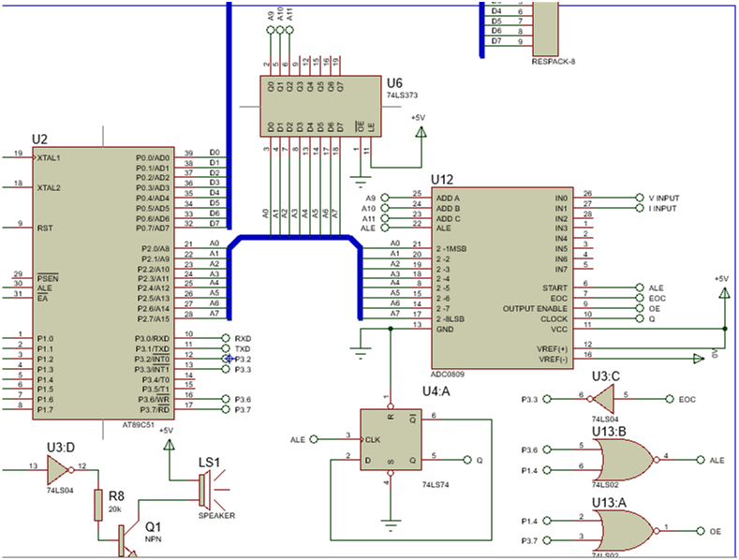Screen dimensions: 739x560
Task: Click the ADC0809 part name text
Action: pos(448,375)
